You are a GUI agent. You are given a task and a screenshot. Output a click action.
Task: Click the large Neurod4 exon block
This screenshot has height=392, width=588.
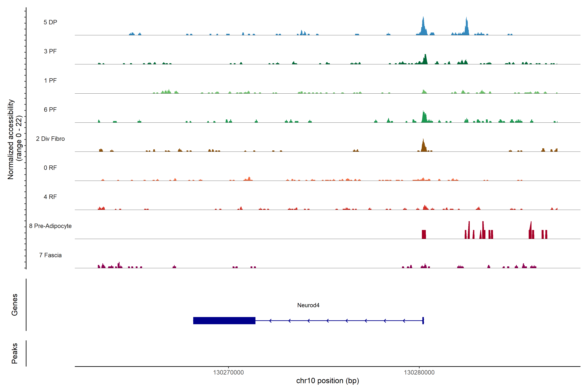[x=224, y=320]
